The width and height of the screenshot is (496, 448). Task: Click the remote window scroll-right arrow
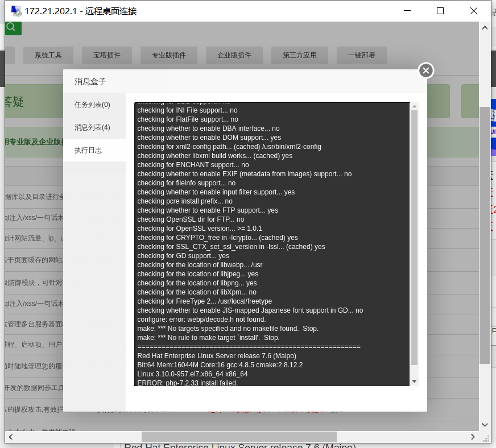pyautogui.click(x=473, y=437)
